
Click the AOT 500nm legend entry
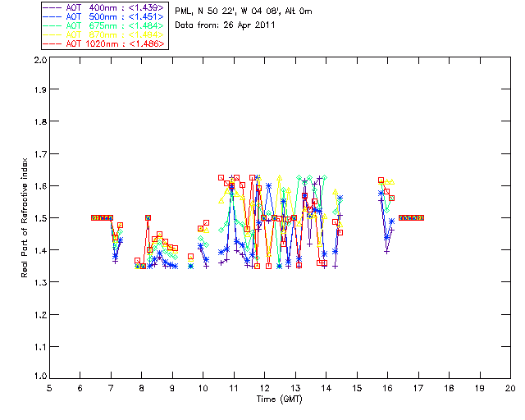click(x=103, y=16)
